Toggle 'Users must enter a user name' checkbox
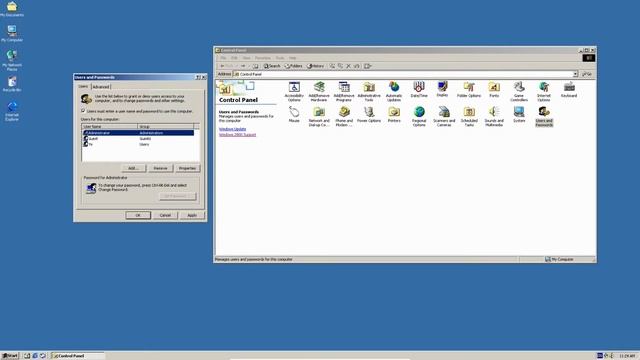Viewport: 640px width, 360px height. tap(83, 111)
